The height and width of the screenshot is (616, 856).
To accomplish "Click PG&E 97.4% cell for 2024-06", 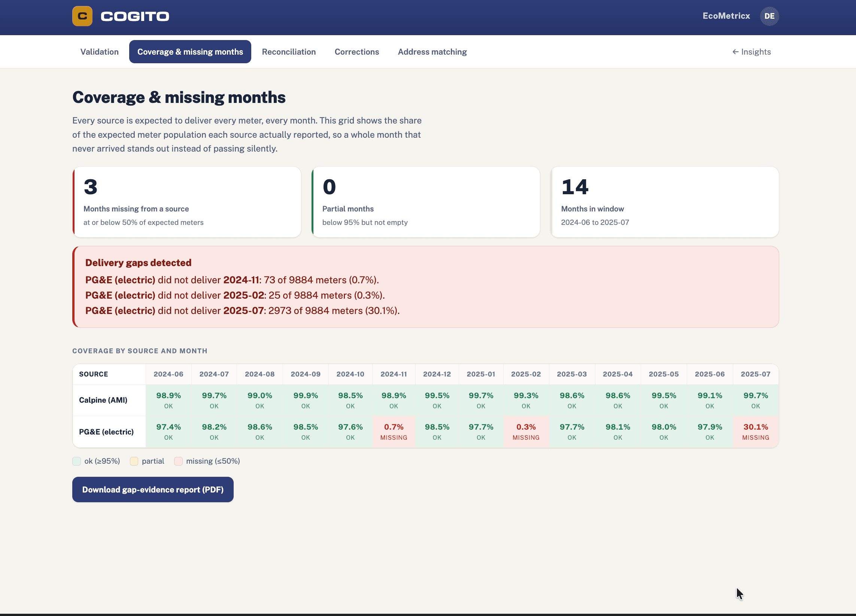I will (x=169, y=431).
